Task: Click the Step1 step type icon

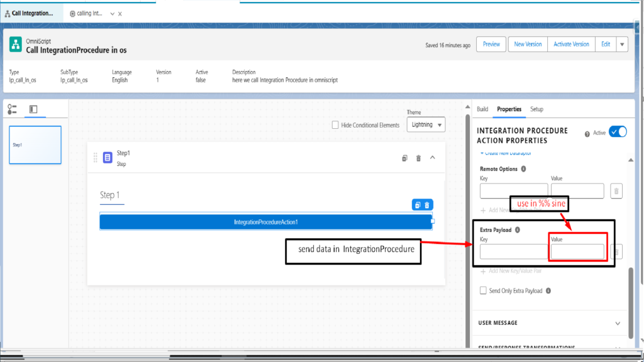Action: 108,158
